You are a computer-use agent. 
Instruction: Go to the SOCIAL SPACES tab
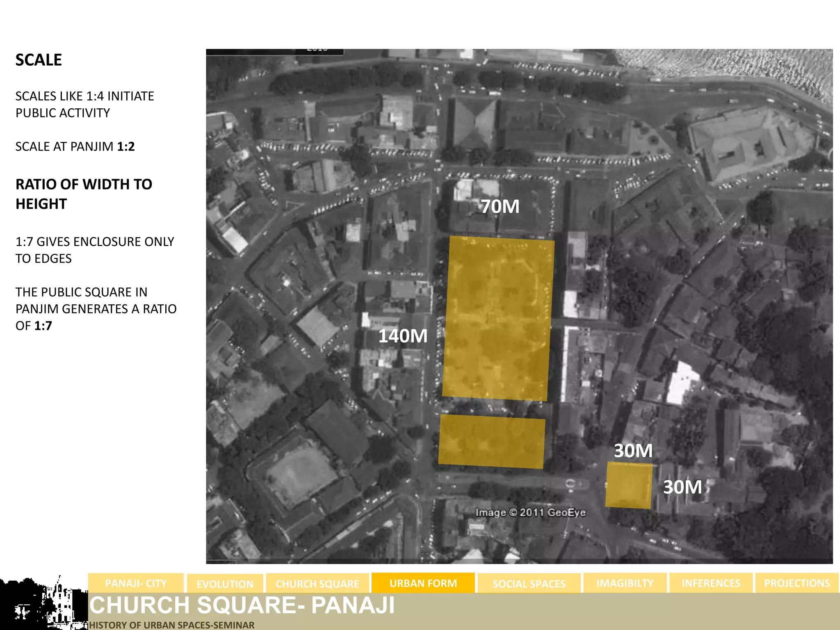(x=529, y=583)
